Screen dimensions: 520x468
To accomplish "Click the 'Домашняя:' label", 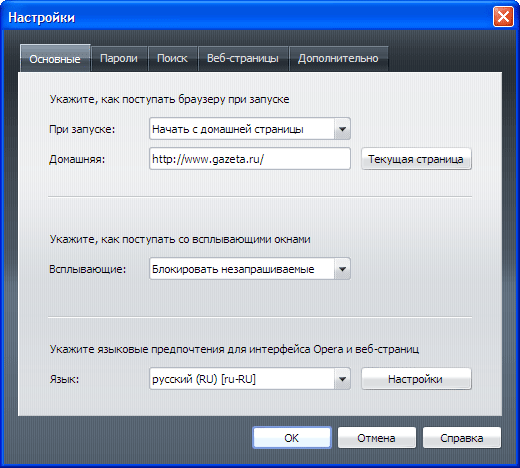I will (x=77, y=159).
